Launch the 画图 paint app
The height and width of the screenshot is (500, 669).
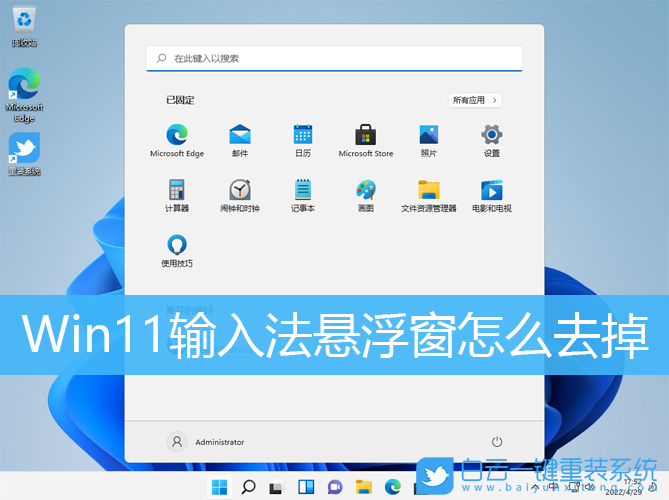[x=366, y=195]
